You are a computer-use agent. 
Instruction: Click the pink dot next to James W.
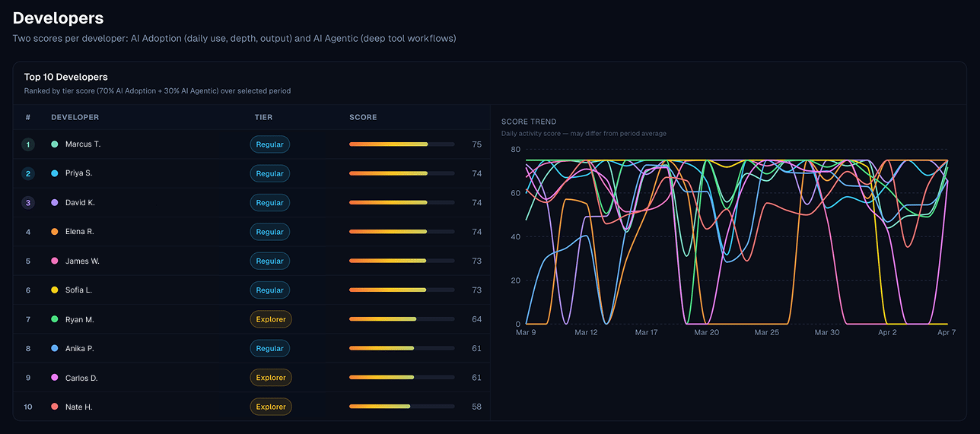tap(54, 261)
